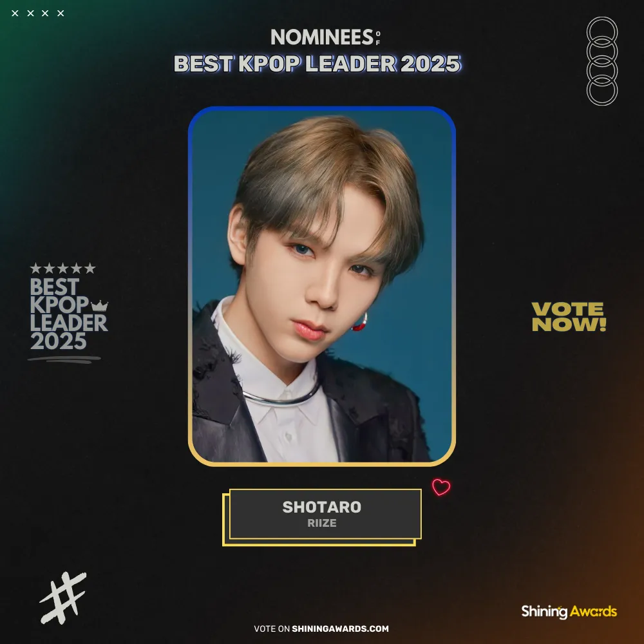Click the NOMINEES title text
This screenshot has height=644, width=644.
(322, 37)
